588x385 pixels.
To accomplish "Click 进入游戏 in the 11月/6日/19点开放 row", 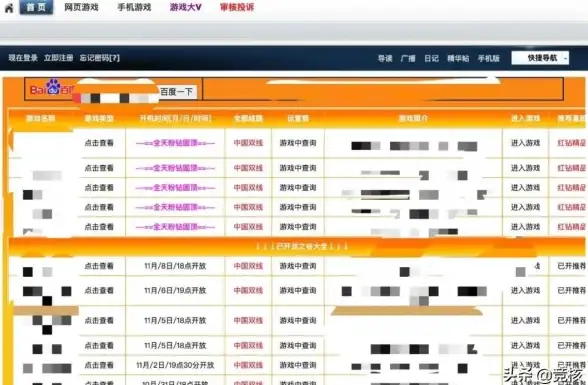I will (525, 290).
